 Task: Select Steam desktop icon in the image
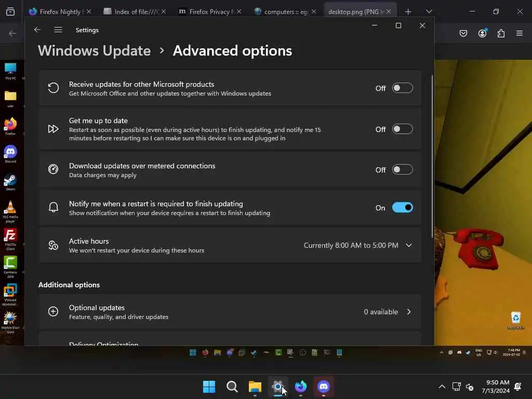[10, 182]
